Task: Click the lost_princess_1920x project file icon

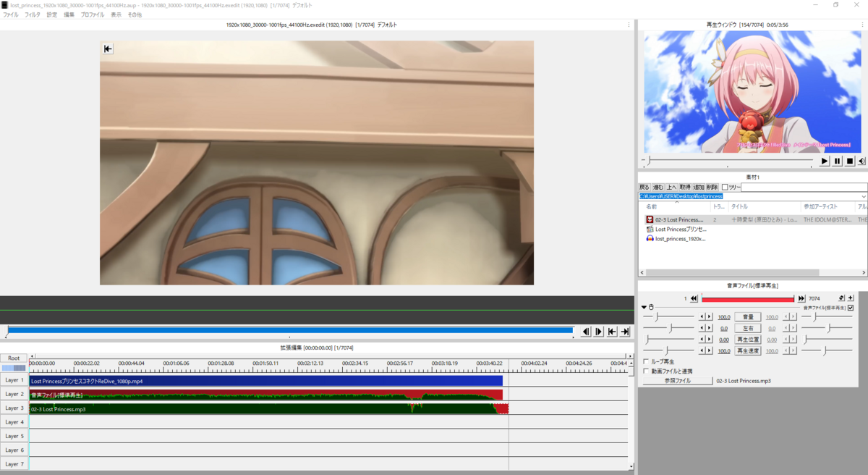Action: 650,238
